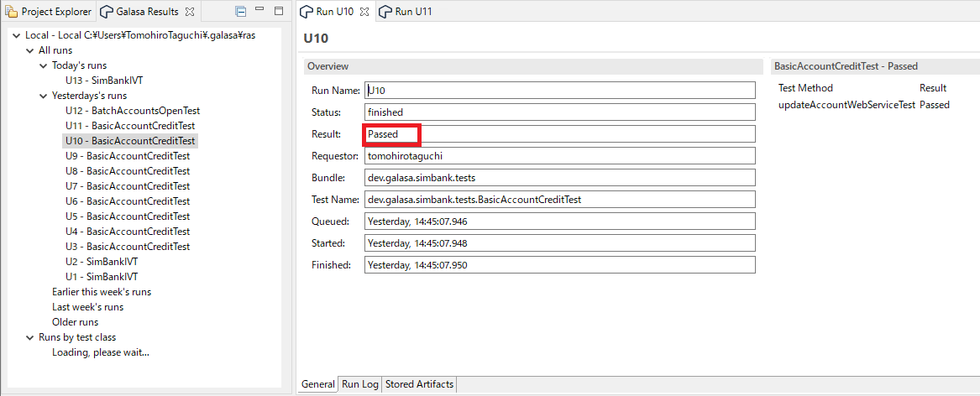Image resolution: width=980 pixels, height=396 pixels.
Task: Select U1 - SimBankIVT run
Action: 102,277
